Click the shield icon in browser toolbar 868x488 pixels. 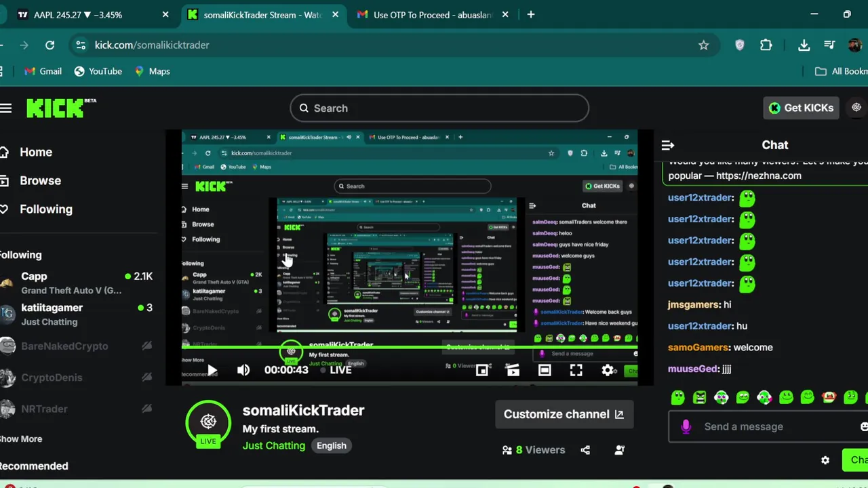740,45
